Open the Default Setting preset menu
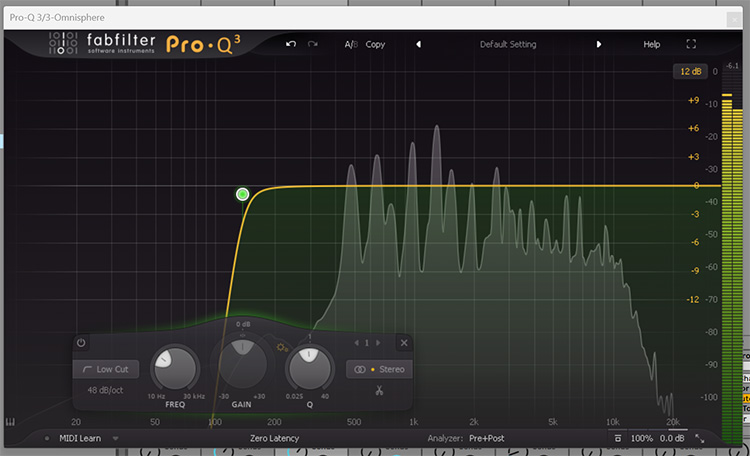The image size is (750, 456). click(508, 44)
